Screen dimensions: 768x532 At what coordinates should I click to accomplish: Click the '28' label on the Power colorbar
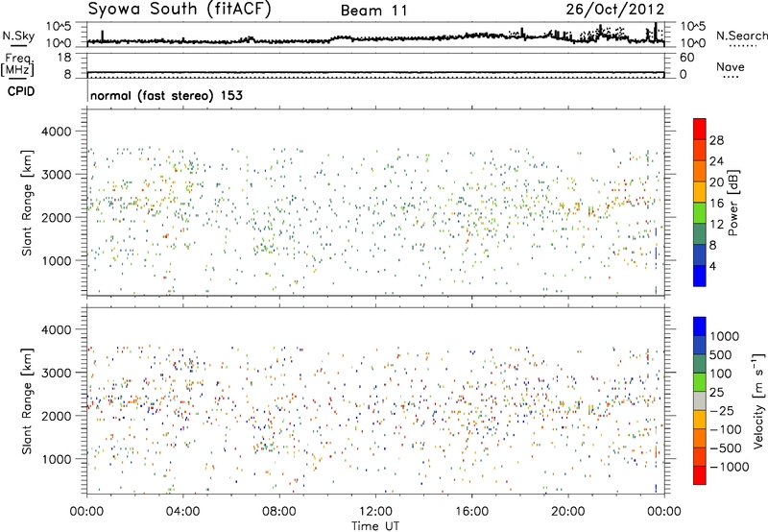(716, 140)
